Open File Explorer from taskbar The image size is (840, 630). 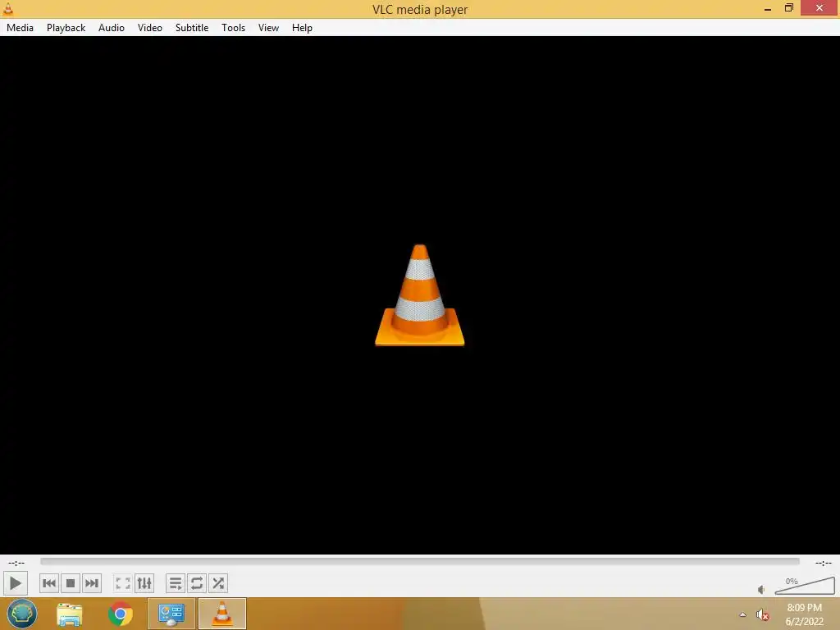70,614
